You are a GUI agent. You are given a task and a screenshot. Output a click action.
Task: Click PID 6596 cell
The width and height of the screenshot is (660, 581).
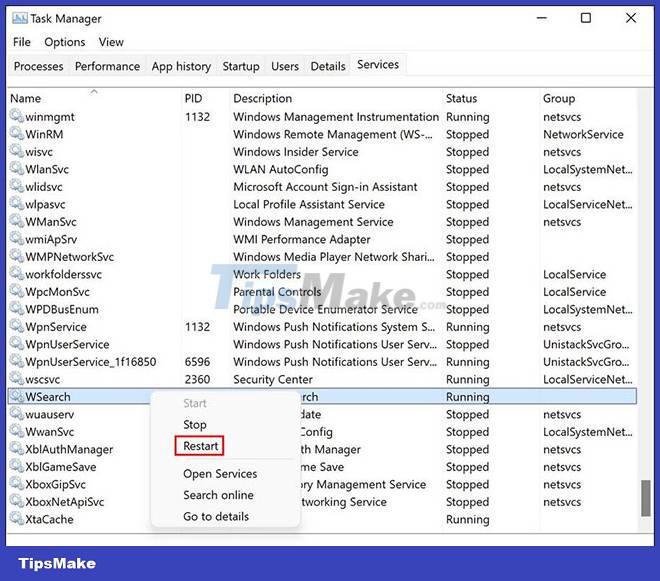[x=197, y=362]
